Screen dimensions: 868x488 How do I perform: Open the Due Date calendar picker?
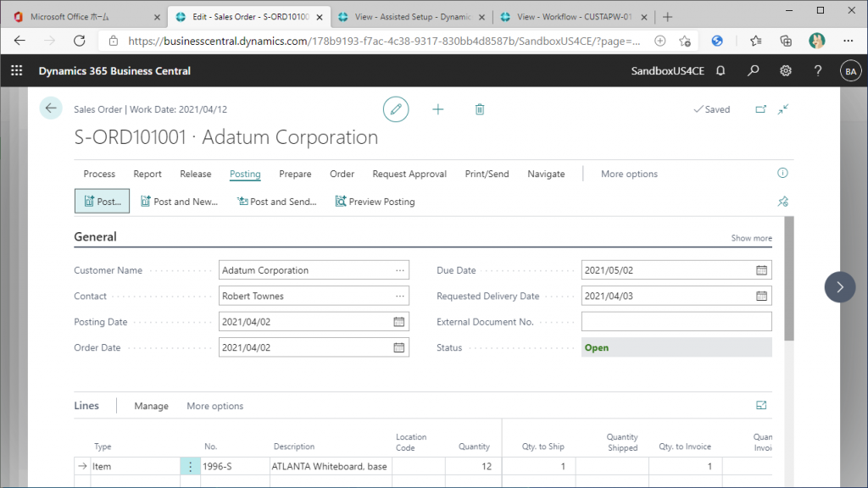pyautogui.click(x=762, y=270)
